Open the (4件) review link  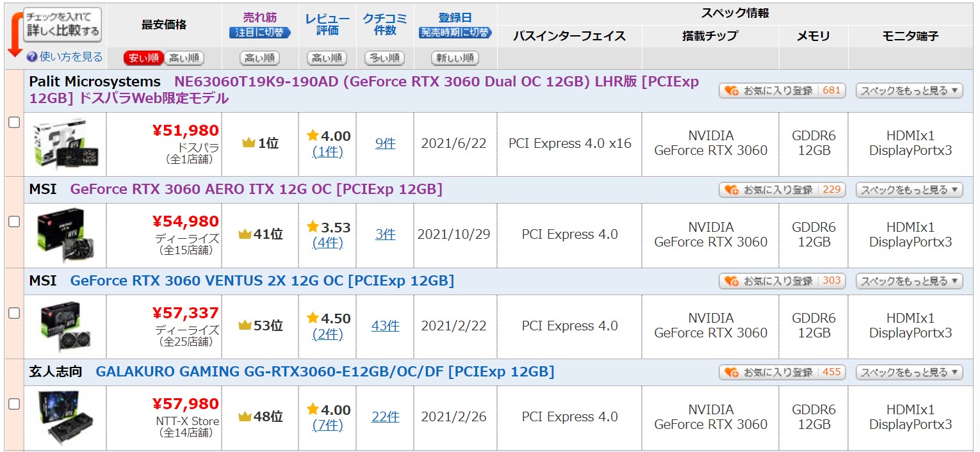coord(328,243)
